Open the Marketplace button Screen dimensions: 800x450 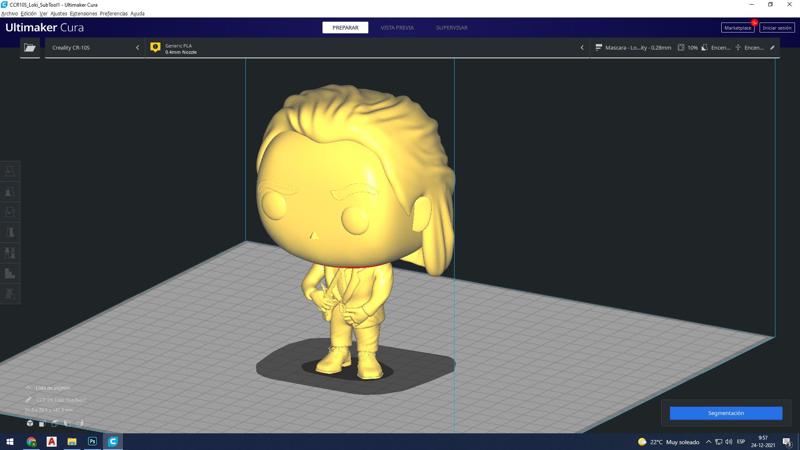pos(737,28)
